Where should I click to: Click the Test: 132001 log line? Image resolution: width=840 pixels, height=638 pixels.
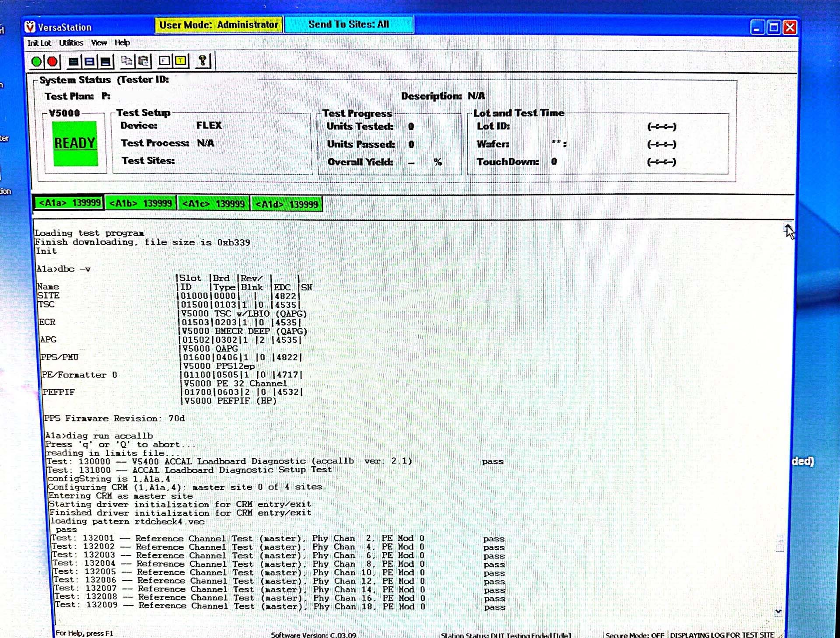277,539
